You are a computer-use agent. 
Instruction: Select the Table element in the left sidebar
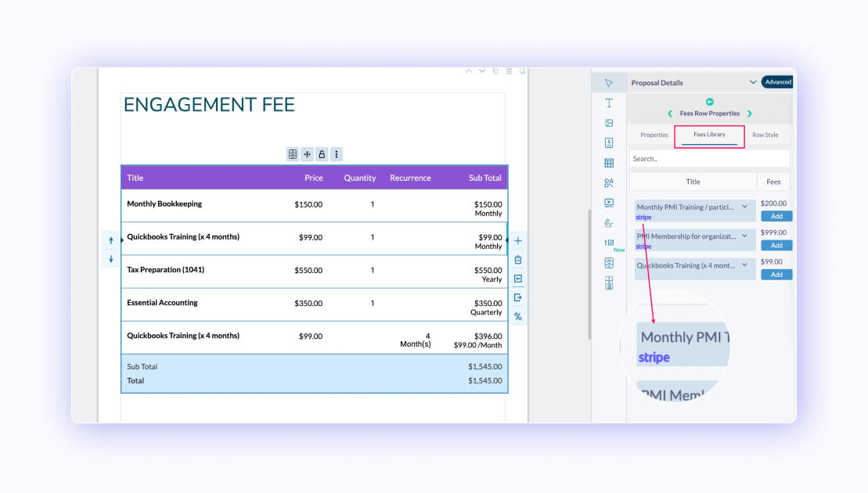[x=610, y=163]
